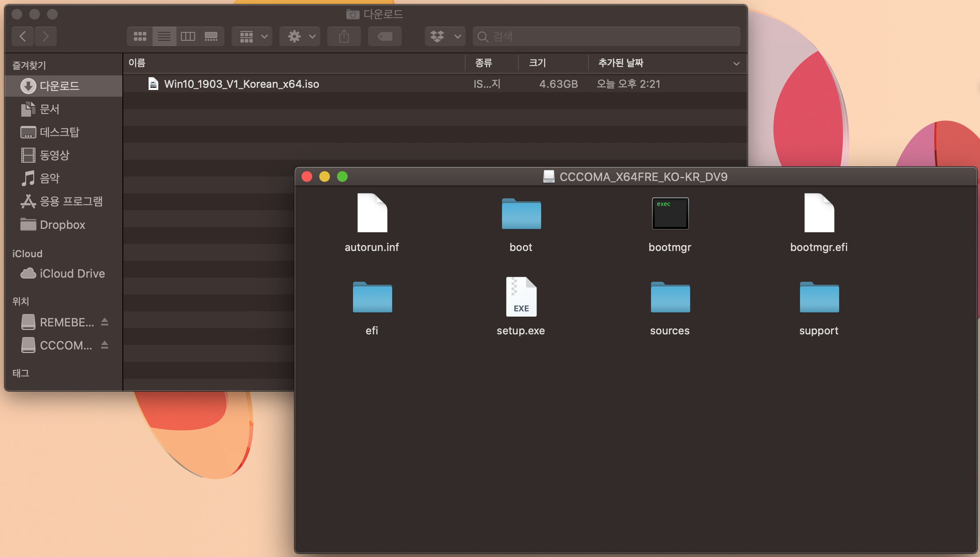
Task: Select the boot folder icon
Action: coord(521,214)
